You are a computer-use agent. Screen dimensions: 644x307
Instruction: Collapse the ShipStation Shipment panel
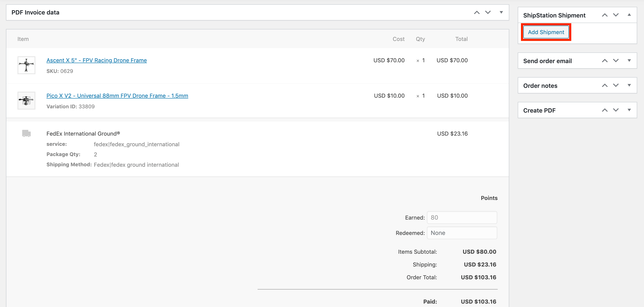click(x=629, y=15)
